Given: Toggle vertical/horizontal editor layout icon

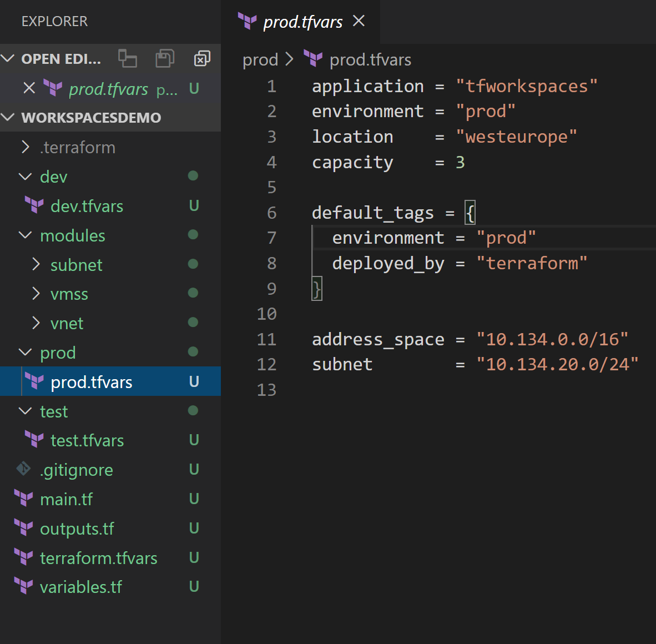Looking at the screenshot, I should point(128,58).
